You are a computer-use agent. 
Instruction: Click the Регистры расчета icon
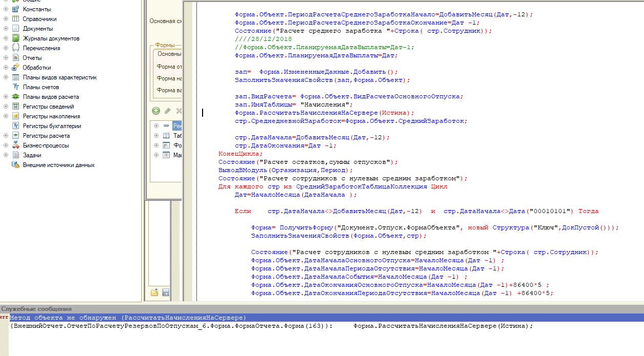(x=15, y=136)
